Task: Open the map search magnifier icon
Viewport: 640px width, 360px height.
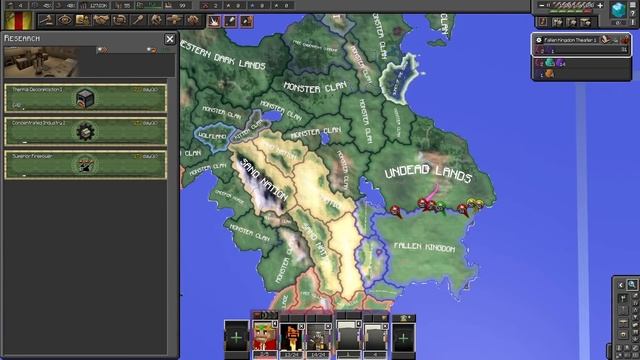Action: (x=632, y=285)
